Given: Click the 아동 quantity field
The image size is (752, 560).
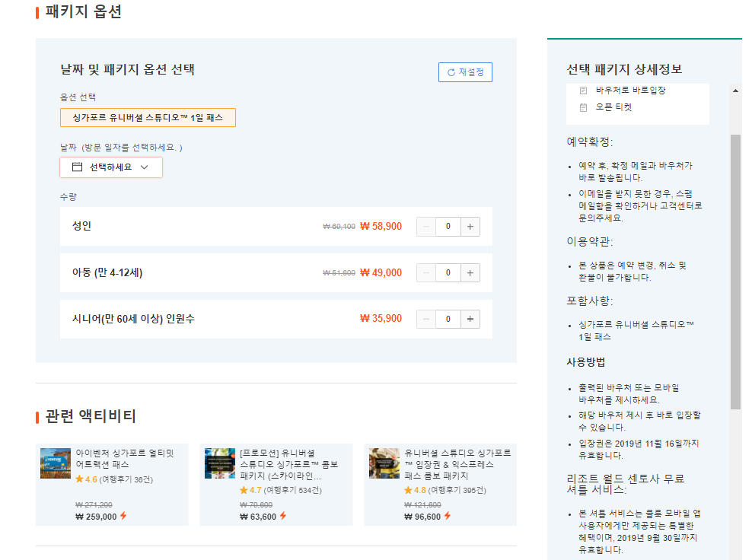Looking at the screenshot, I should point(448,273).
